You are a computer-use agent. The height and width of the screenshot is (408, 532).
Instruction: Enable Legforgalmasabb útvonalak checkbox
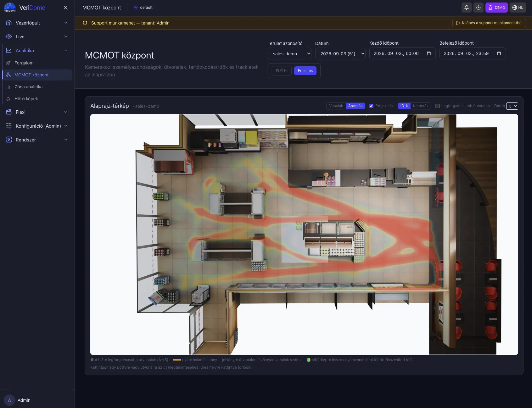point(437,106)
